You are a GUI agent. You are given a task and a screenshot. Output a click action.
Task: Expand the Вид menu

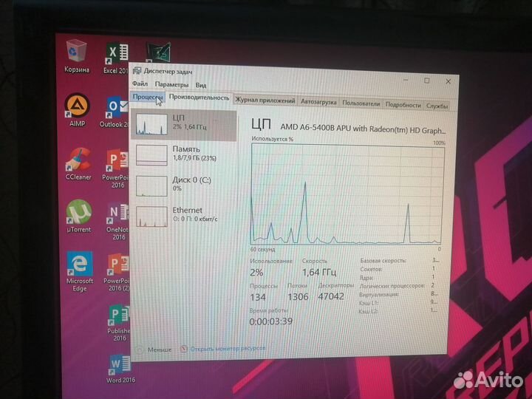coord(201,86)
